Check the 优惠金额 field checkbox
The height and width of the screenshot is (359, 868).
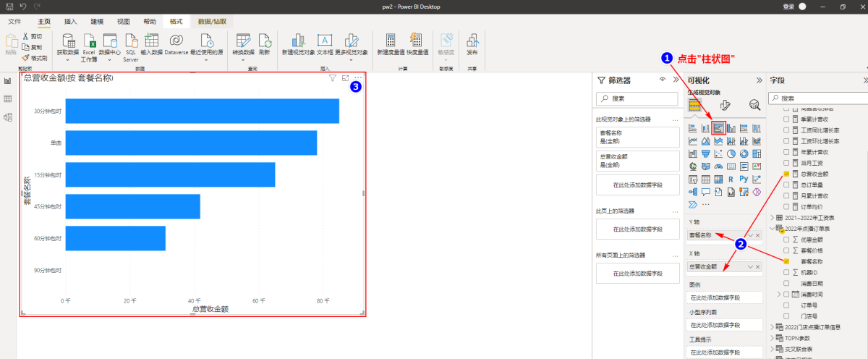click(x=786, y=239)
